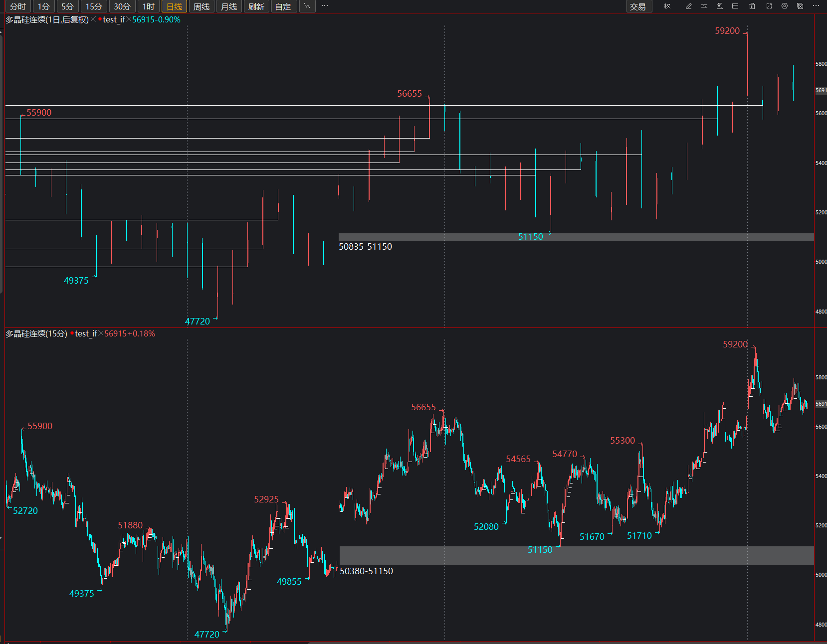
Task: Switch to the 周线 weekly period tab
Action: click(202, 6)
